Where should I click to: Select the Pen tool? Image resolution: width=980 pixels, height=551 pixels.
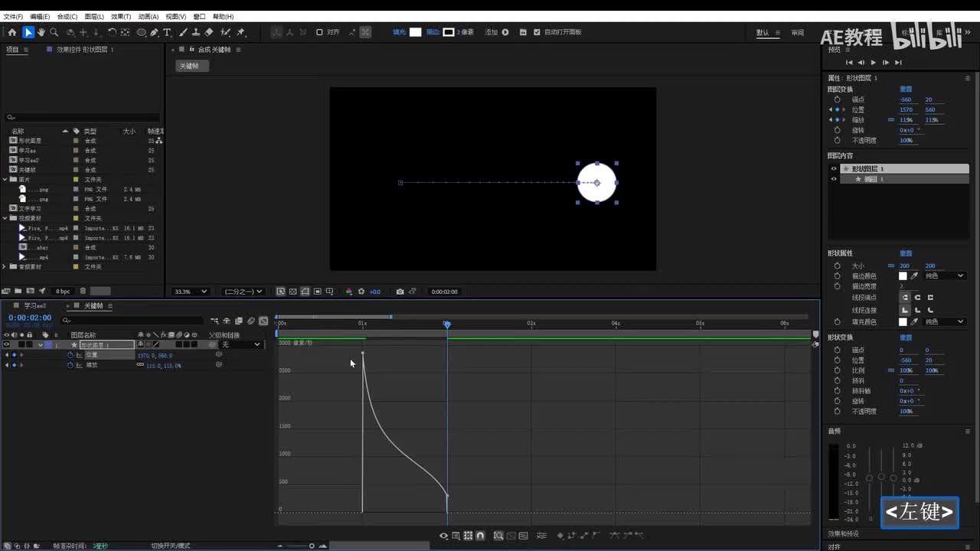tap(154, 32)
